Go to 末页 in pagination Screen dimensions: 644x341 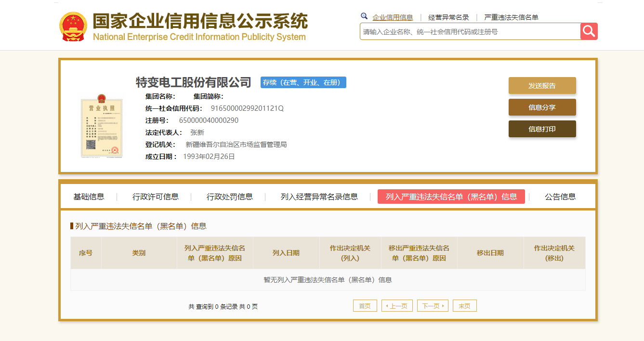click(465, 306)
